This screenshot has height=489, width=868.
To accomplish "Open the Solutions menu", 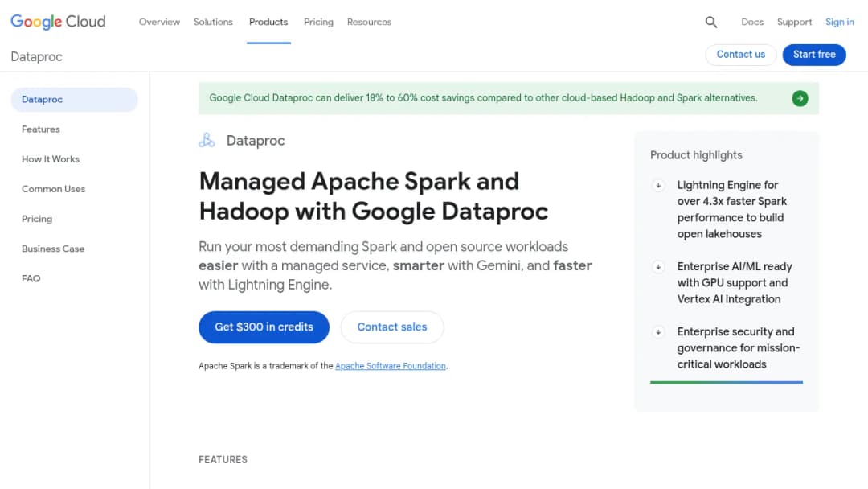I will pos(213,23).
